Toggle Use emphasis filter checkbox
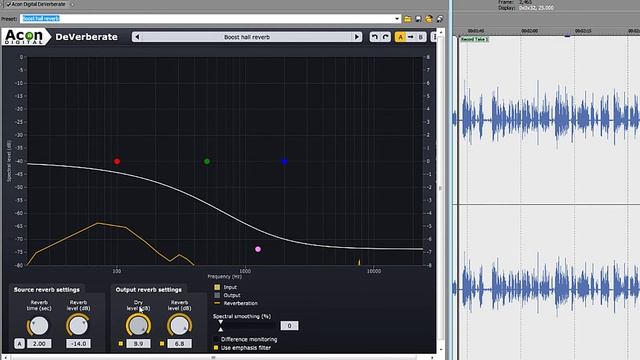This screenshot has height=360, width=640. (x=216, y=348)
